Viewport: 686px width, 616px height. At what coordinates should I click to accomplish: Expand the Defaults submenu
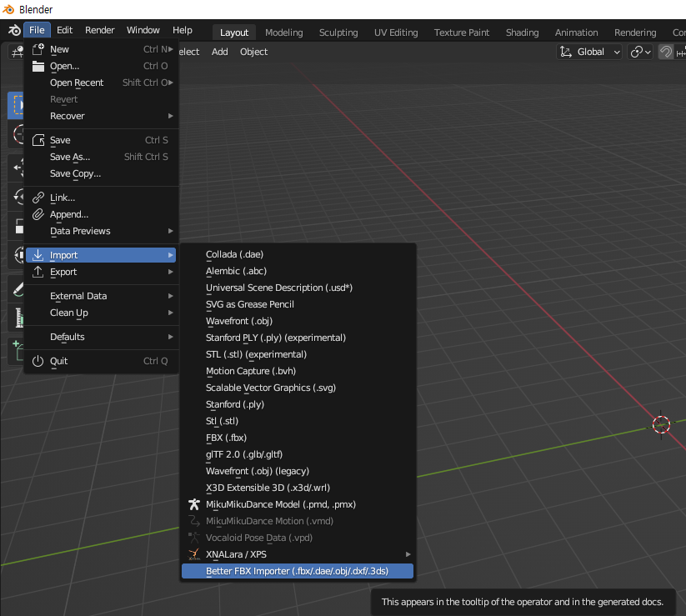click(x=101, y=337)
